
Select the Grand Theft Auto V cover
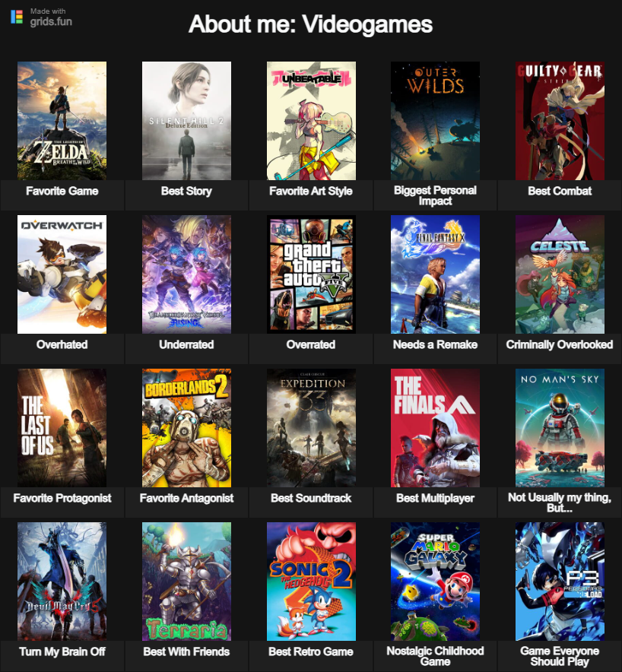311,274
